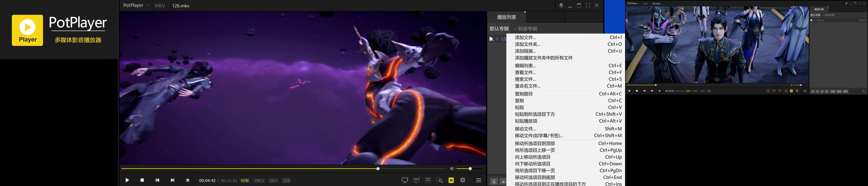
Task: Toggle the yellow playlist panel button in main player
Action: (x=451, y=180)
